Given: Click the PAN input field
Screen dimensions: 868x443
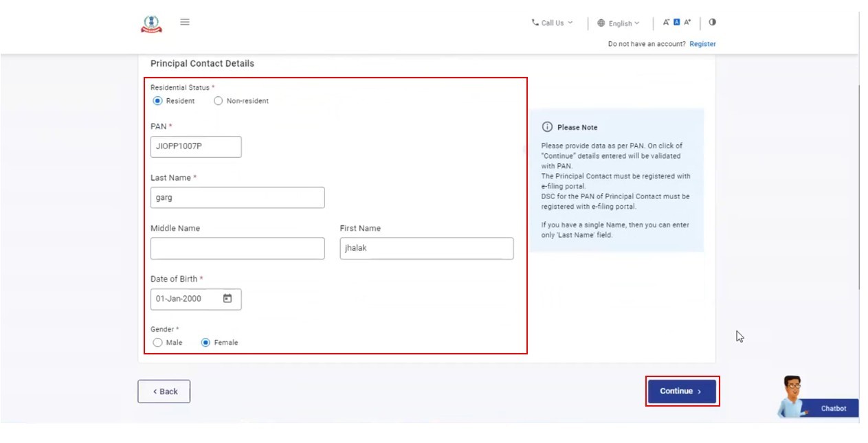Looking at the screenshot, I should tap(196, 147).
